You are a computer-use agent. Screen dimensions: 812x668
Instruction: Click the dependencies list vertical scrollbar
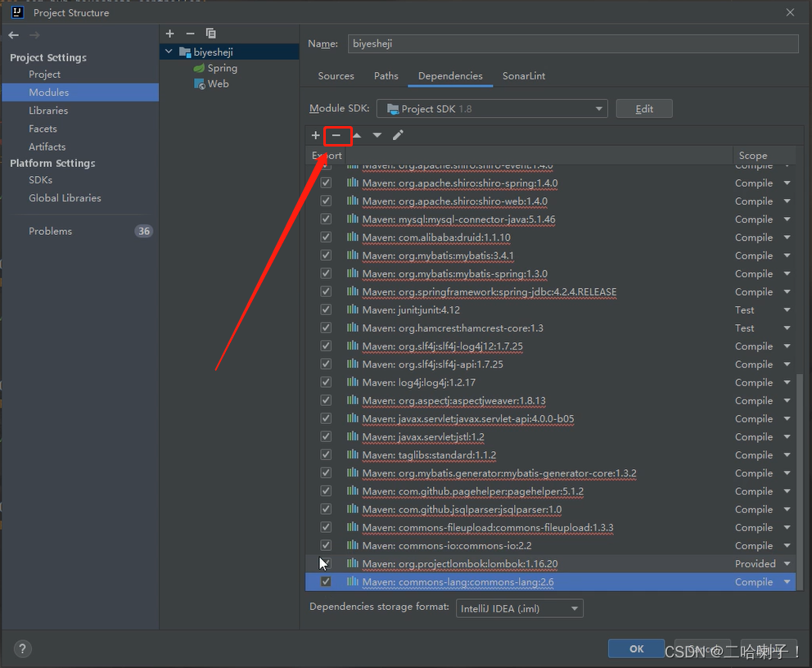(800, 481)
